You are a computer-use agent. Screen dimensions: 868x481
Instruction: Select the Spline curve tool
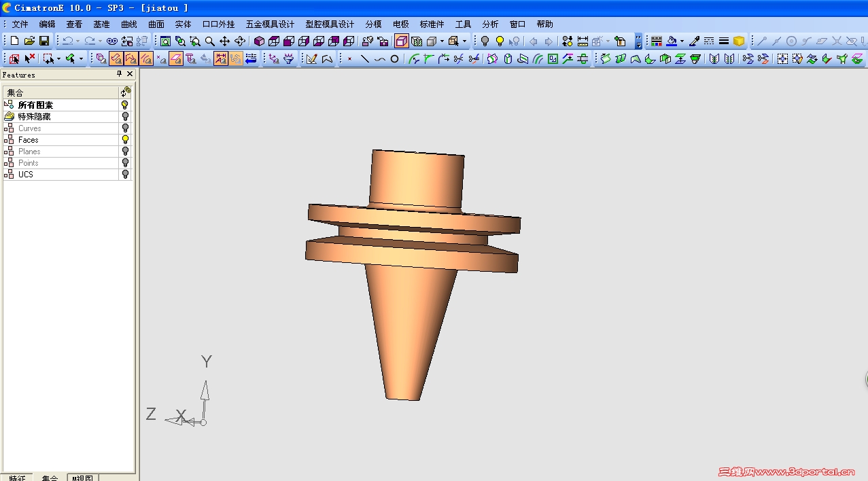(x=379, y=59)
